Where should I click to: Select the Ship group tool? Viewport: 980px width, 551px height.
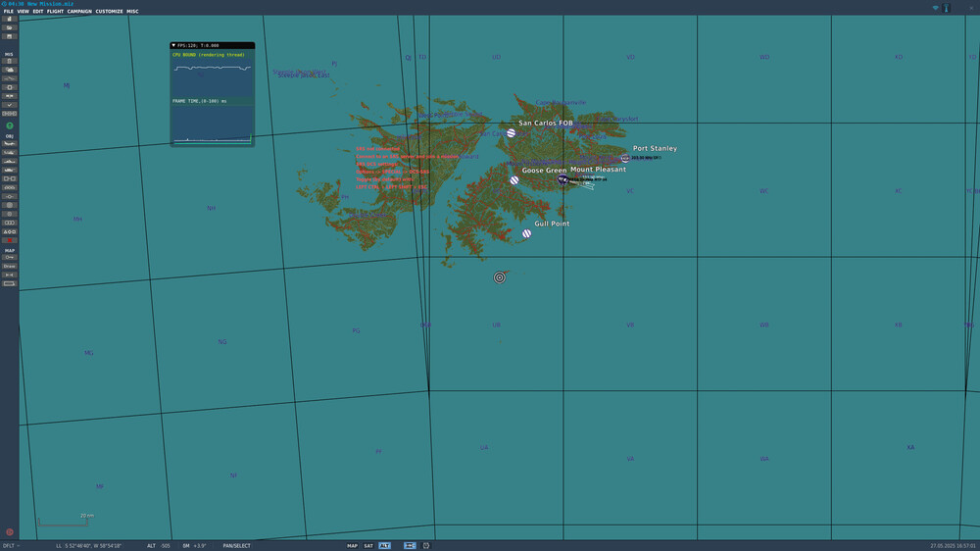pos(10,162)
